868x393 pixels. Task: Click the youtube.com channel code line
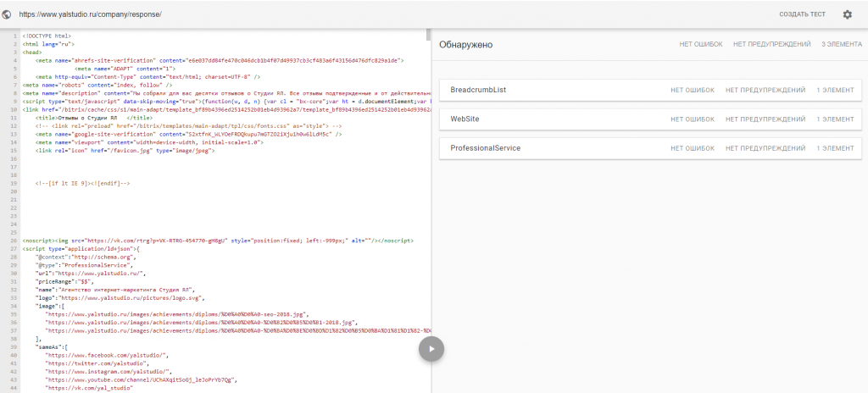142,380
